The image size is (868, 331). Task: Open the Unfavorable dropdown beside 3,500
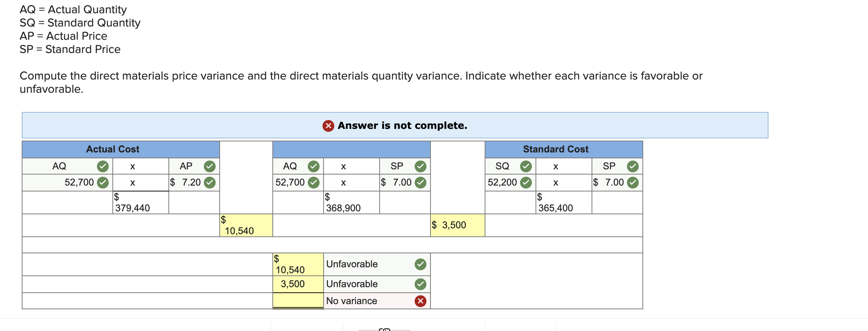pos(377,284)
